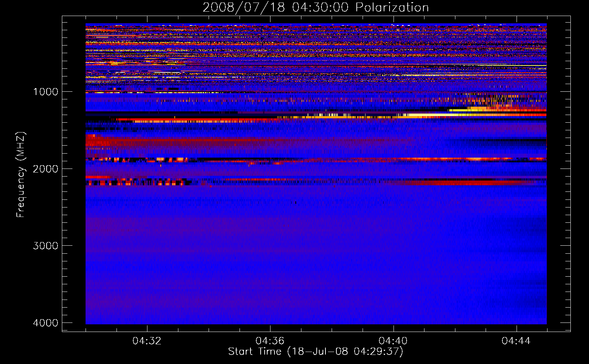Click the 04:32 time axis label

(x=147, y=341)
